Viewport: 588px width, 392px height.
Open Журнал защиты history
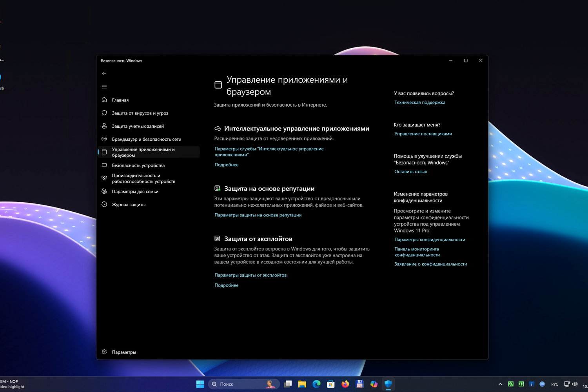pos(149,205)
